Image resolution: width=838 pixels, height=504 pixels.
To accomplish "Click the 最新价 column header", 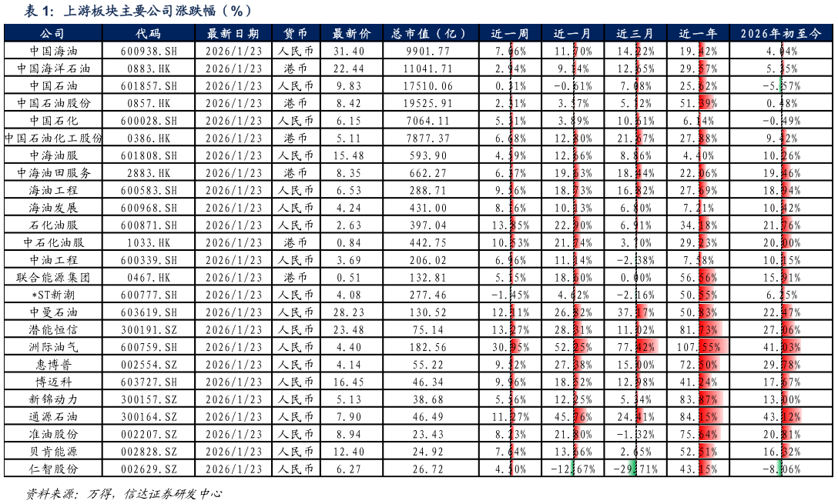I will pyautogui.click(x=350, y=32).
